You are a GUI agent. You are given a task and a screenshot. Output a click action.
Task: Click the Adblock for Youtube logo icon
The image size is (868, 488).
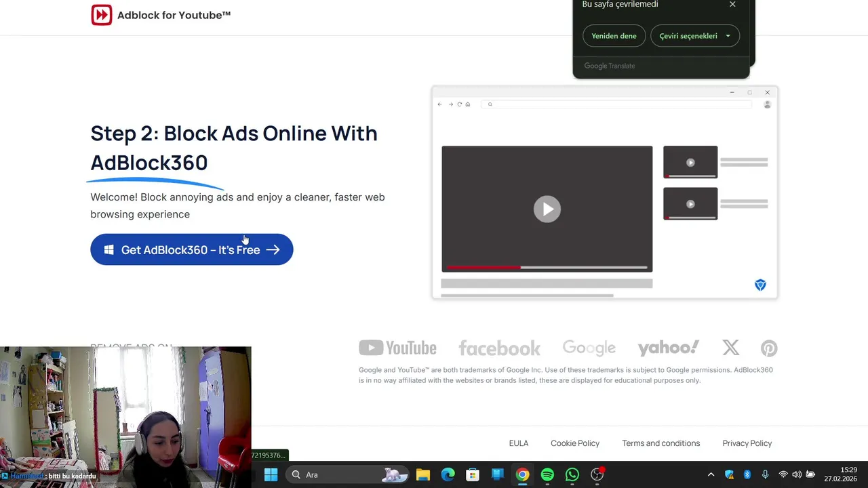pos(102,15)
